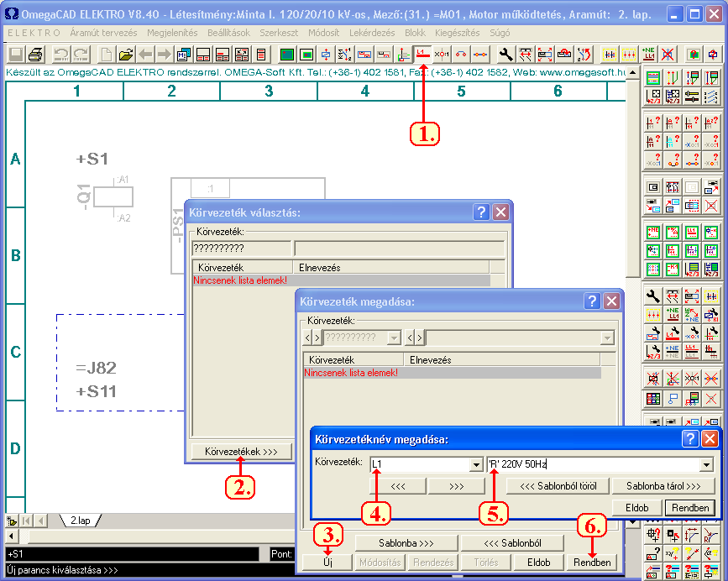This screenshot has width=728, height=581.
Task: Click Eldob in Körvezetéknév megadása dialog
Action: point(637,508)
